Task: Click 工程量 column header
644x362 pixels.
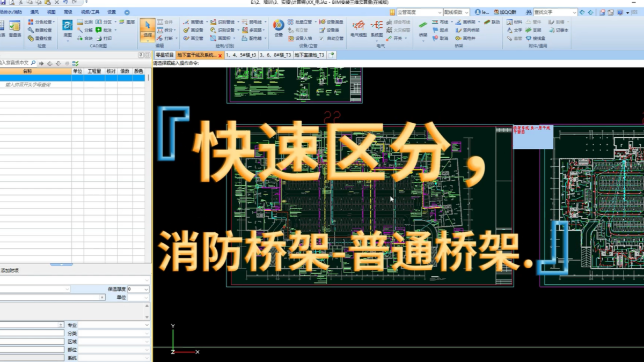Action: point(94,71)
